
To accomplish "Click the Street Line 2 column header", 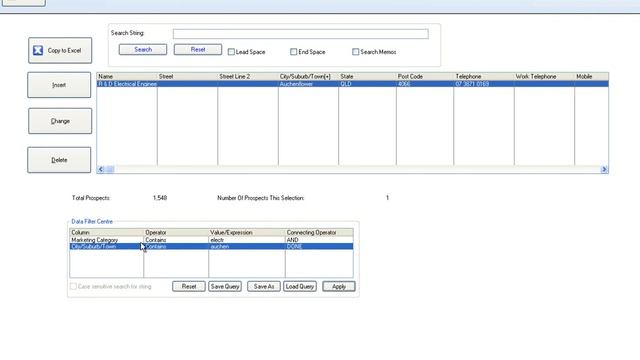I will pos(248,76).
